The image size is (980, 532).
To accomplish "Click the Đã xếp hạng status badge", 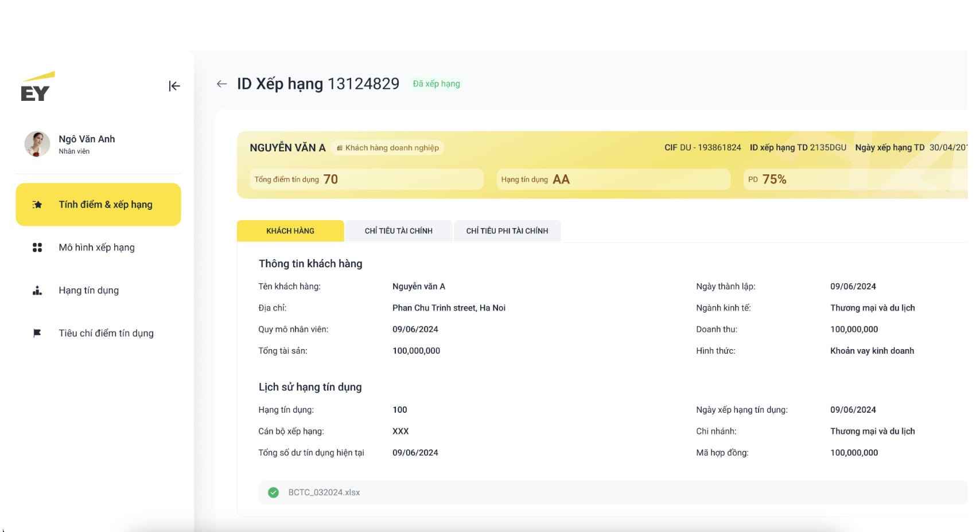I will click(437, 84).
